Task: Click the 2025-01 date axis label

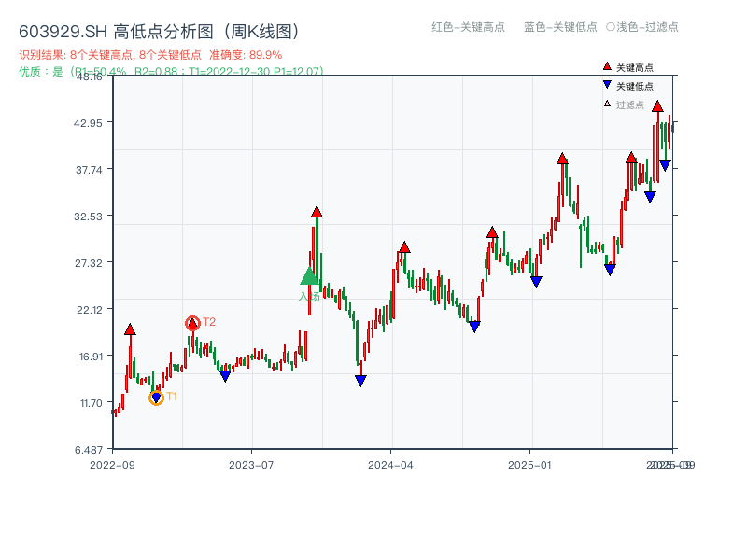Action: [529, 465]
